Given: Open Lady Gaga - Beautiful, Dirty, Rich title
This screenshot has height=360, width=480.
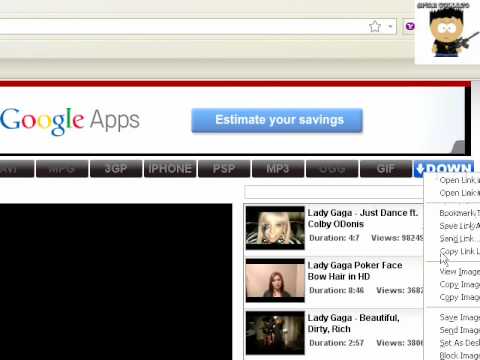Looking at the screenshot, I should (353, 323).
